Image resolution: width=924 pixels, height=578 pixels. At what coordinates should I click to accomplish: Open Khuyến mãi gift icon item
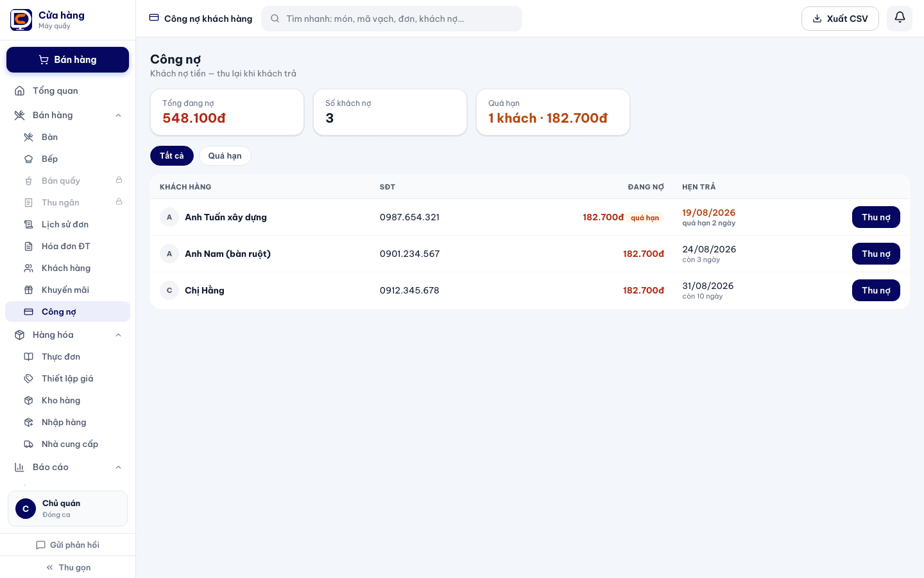click(28, 290)
